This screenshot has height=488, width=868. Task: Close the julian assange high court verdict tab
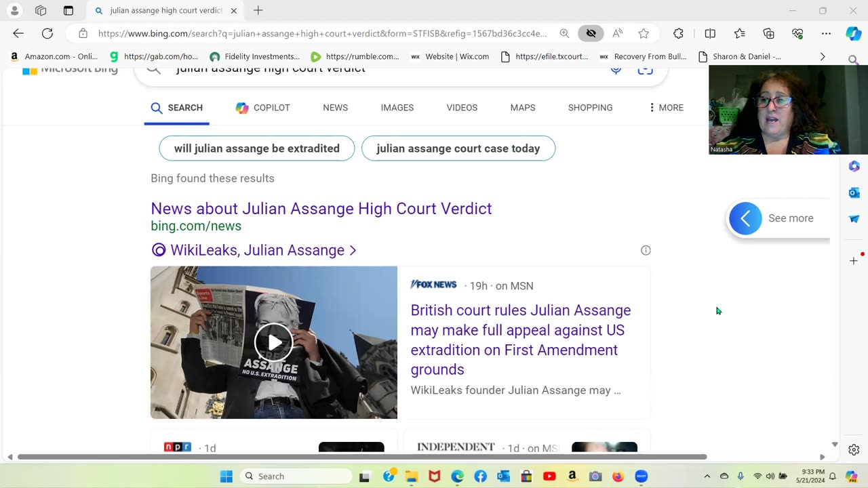[234, 11]
